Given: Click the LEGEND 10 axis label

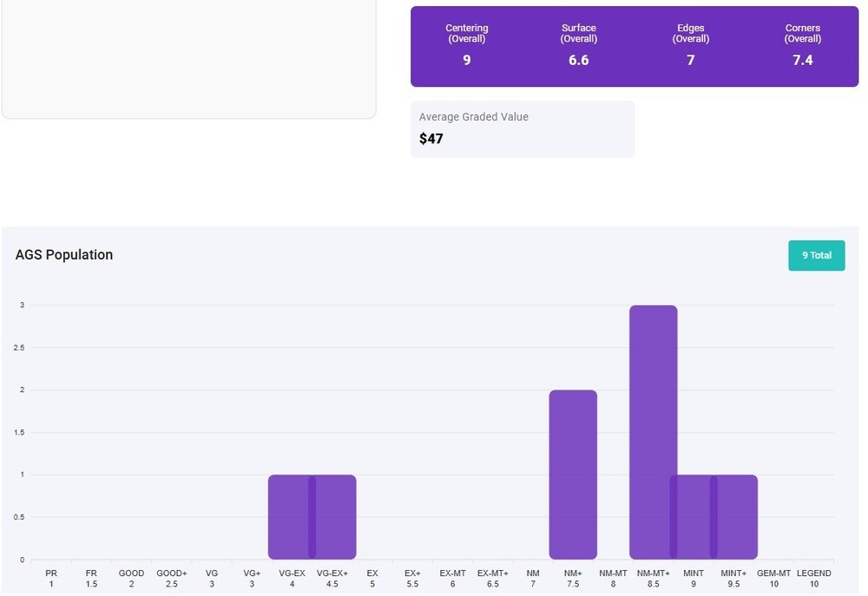Looking at the screenshot, I should (813, 579).
